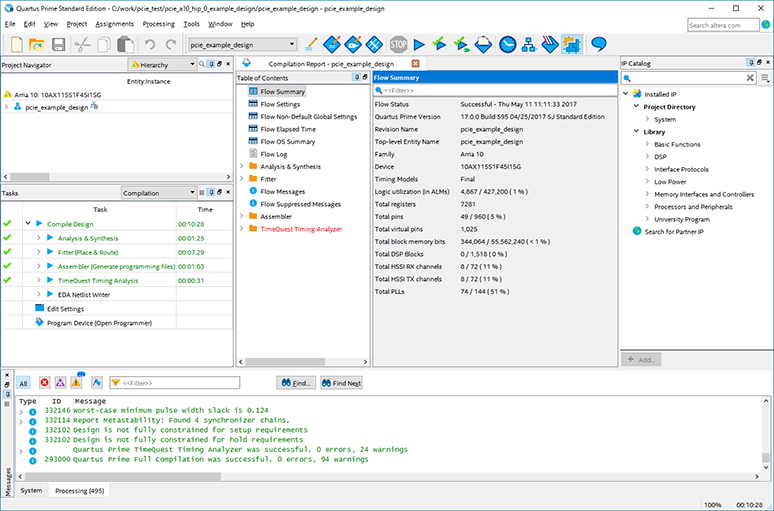Image resolution: width=774 pixels, height=511 pixels.
Task: Click the Search altera.com input field
Action: pyautogui.click(x=723, y=25)
